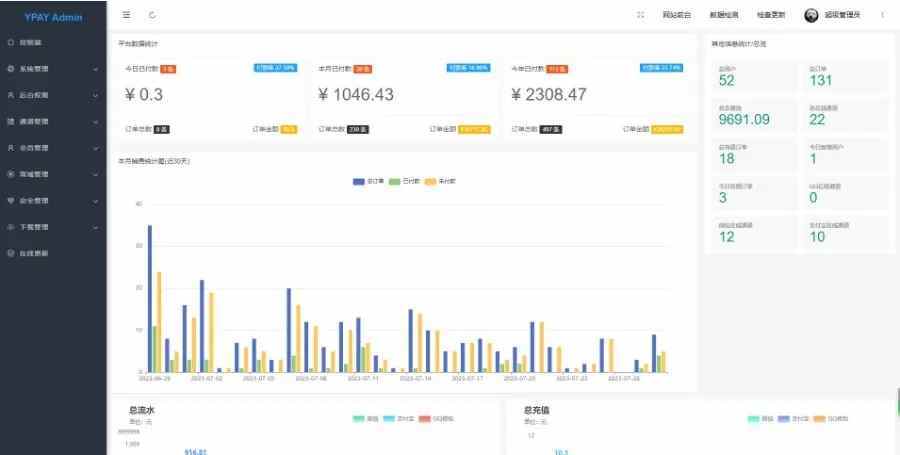
Task: Click the YPAY Admin logo title
Action: (53, 17)
